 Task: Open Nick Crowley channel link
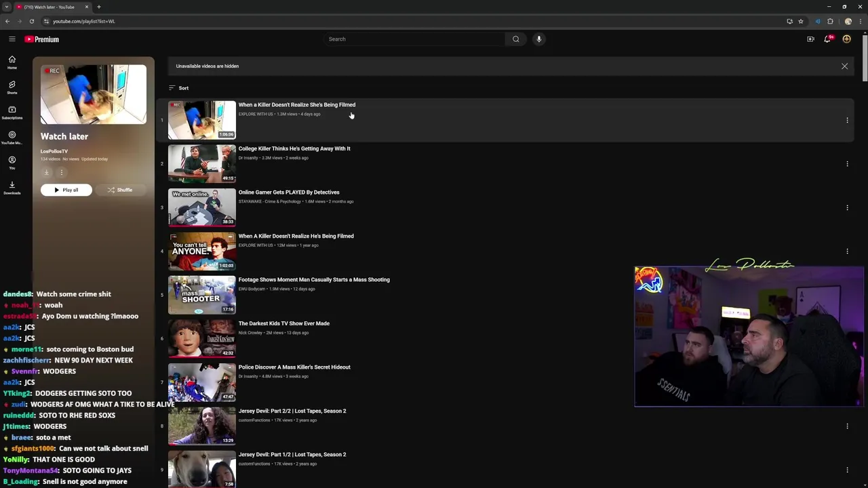(250, 333)
